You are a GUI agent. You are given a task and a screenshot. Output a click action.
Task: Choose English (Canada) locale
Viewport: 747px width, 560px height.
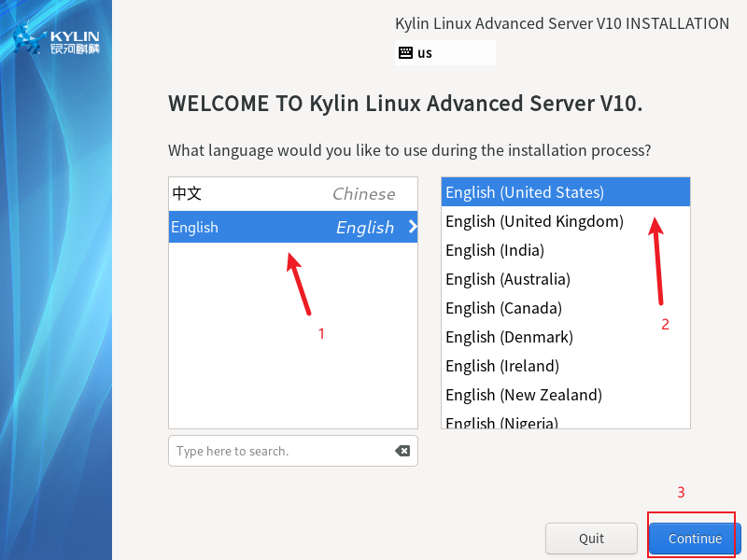566,308
